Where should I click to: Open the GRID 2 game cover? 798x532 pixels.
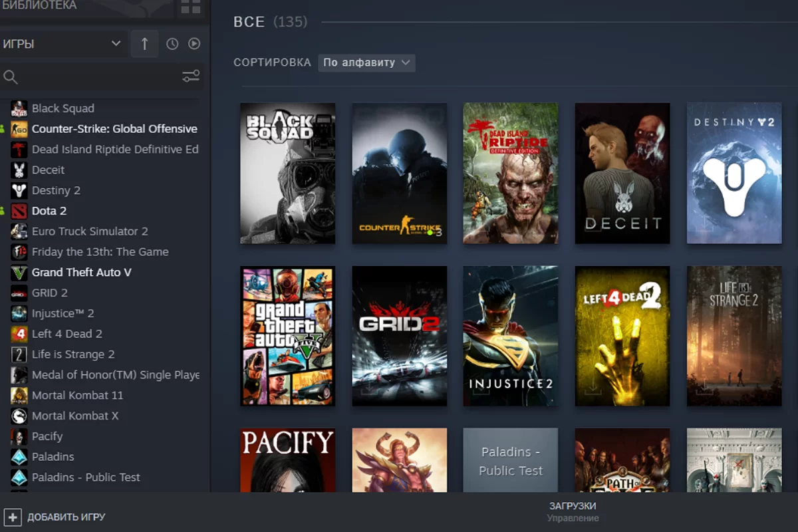pos(399,336)
